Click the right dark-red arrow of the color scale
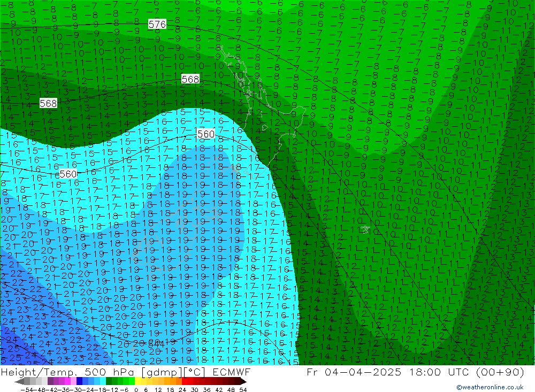 [x=243, y=381]
